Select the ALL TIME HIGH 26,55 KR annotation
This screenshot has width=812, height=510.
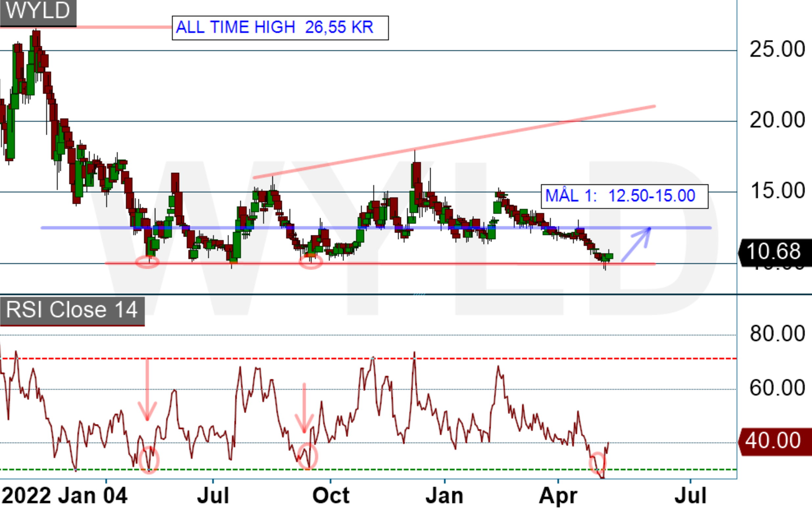point(280,28)
